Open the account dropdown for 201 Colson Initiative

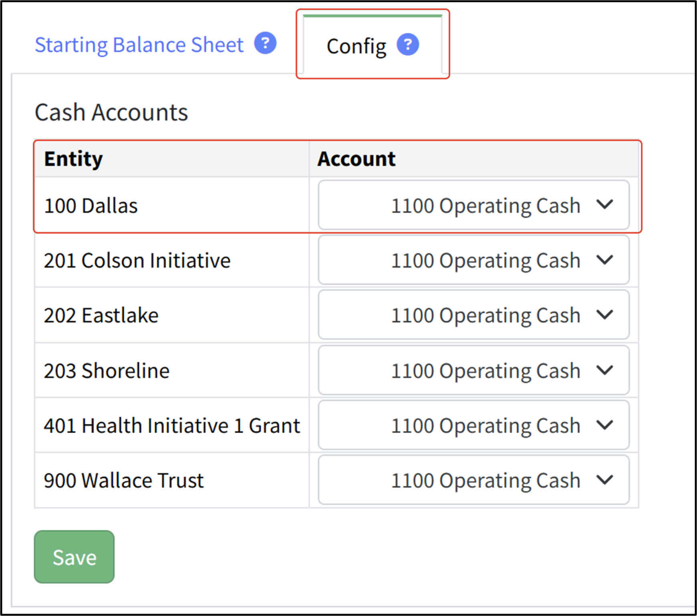tap(473, 260)
